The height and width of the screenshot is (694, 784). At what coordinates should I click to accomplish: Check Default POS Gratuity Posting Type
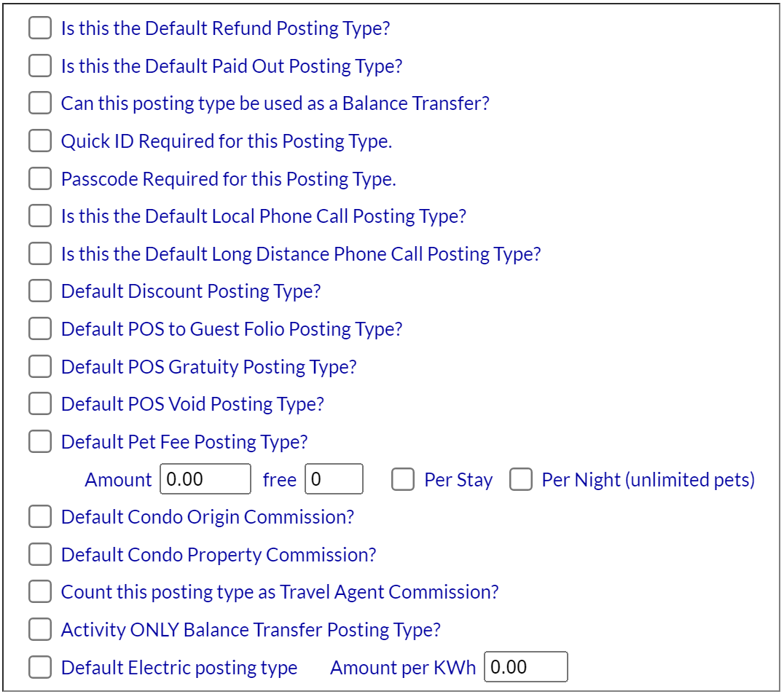click(x=40, y=366)
